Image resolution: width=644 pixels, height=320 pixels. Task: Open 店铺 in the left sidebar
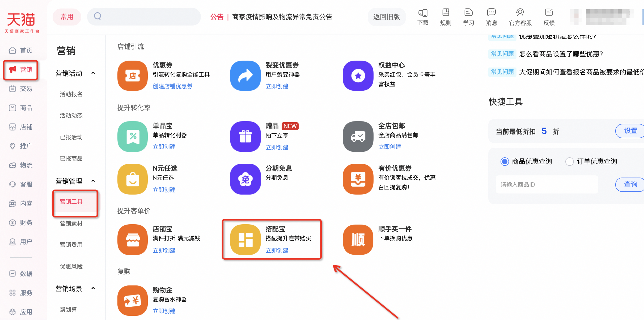[x=21, y=127]
